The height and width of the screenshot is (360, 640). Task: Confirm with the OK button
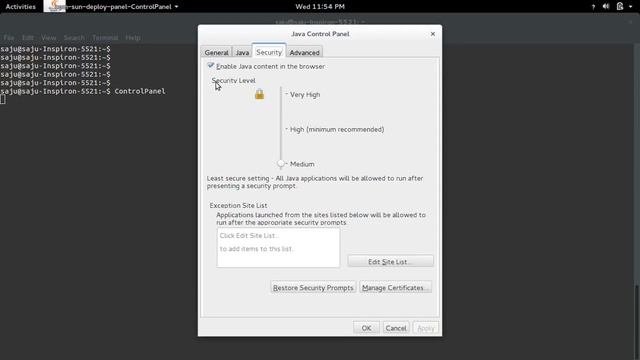(x=366, y=328)
